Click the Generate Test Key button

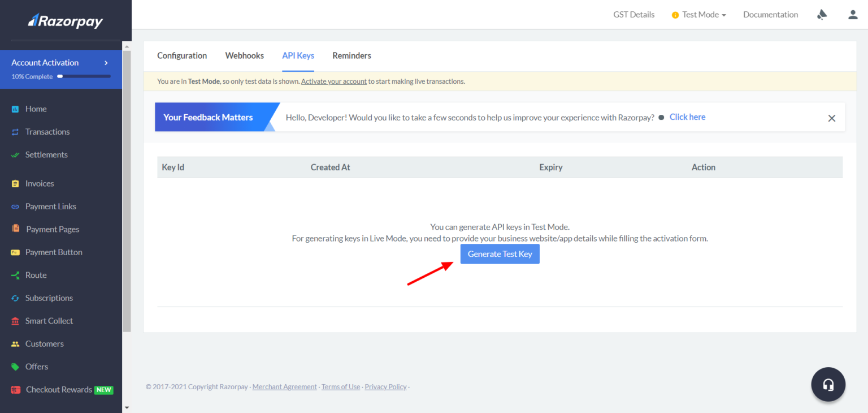(500, 253)
